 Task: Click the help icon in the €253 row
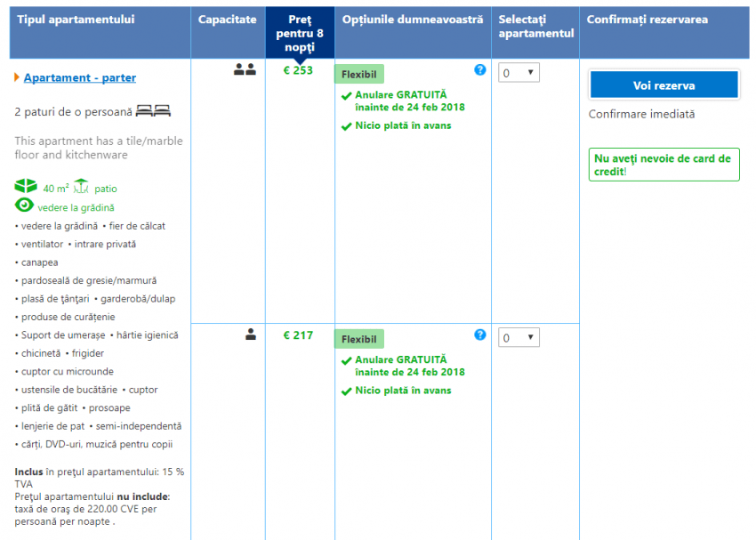click(480, 69)
